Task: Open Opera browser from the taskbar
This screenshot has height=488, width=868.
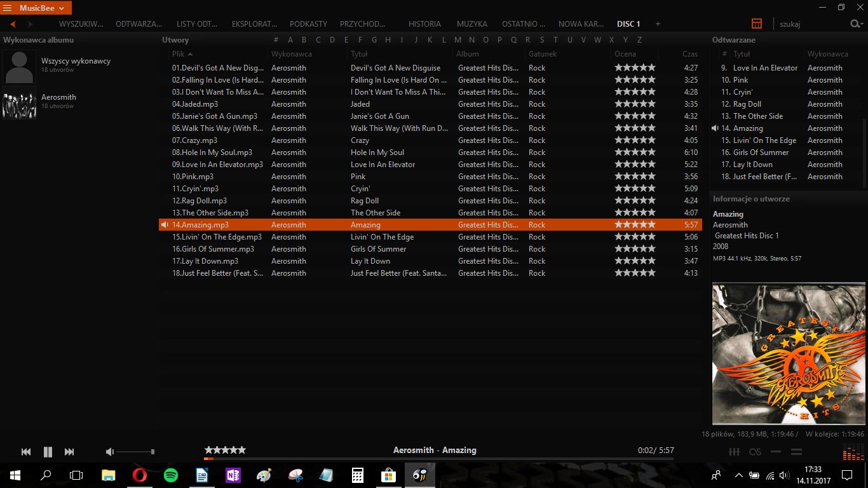Action: click(x=140, y=475)
